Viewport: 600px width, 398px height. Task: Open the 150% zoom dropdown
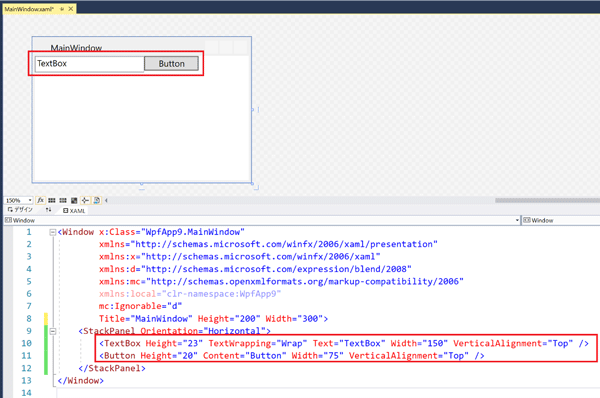(30, 200)
